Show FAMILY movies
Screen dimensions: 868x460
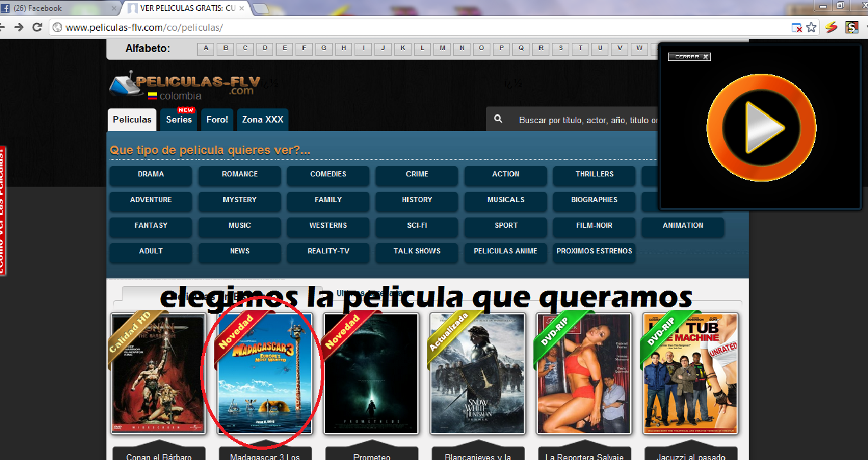click(328, 201)
